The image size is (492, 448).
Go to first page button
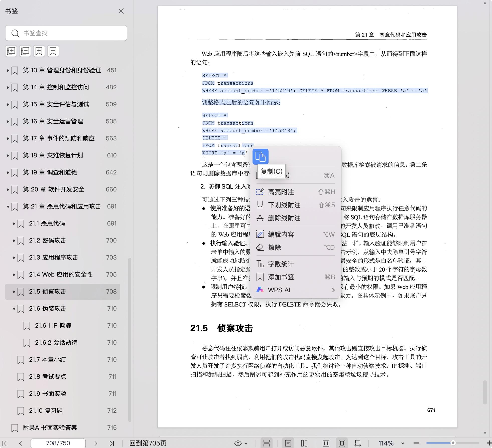[5, 443]
